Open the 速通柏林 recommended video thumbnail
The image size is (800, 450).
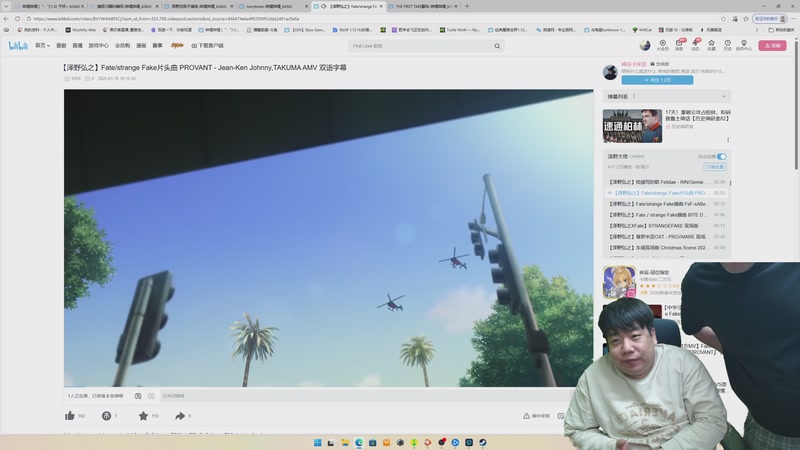[632, 126]
